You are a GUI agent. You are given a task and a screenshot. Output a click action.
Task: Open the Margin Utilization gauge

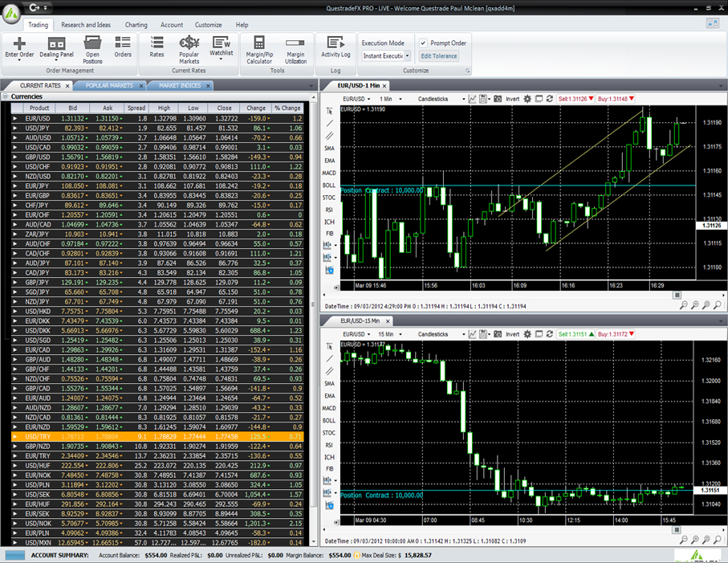(295, 50)
